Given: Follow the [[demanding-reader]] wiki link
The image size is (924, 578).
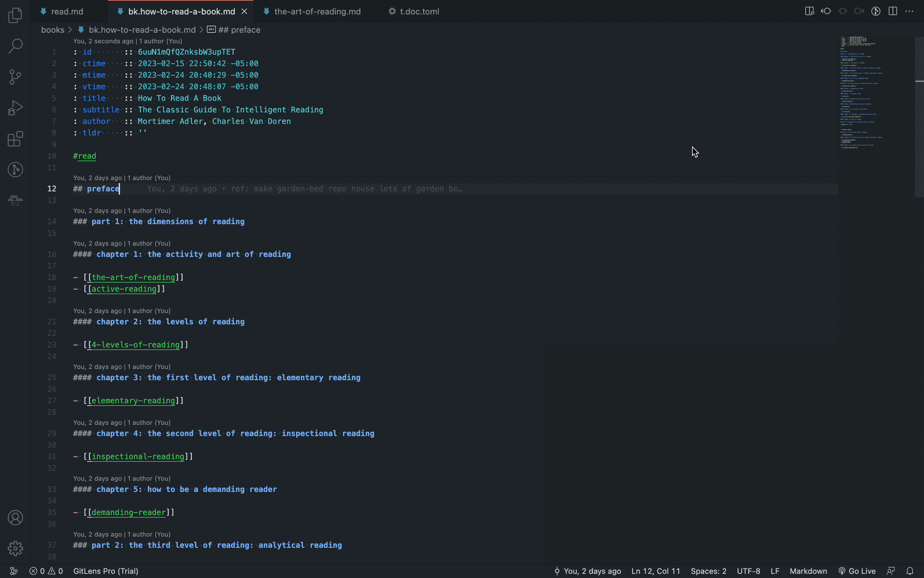Looking at the screenshot, I should pos(129,512).
